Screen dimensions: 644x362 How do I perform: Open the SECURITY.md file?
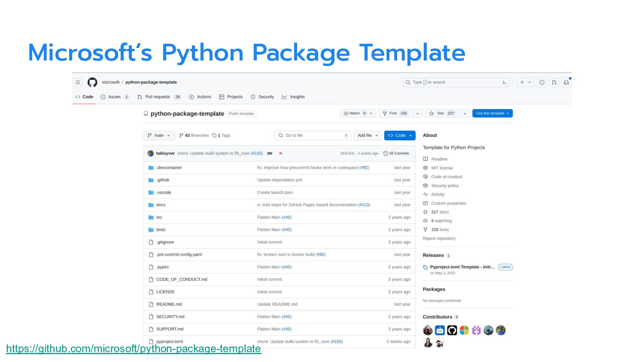click(x=170, y=317)
